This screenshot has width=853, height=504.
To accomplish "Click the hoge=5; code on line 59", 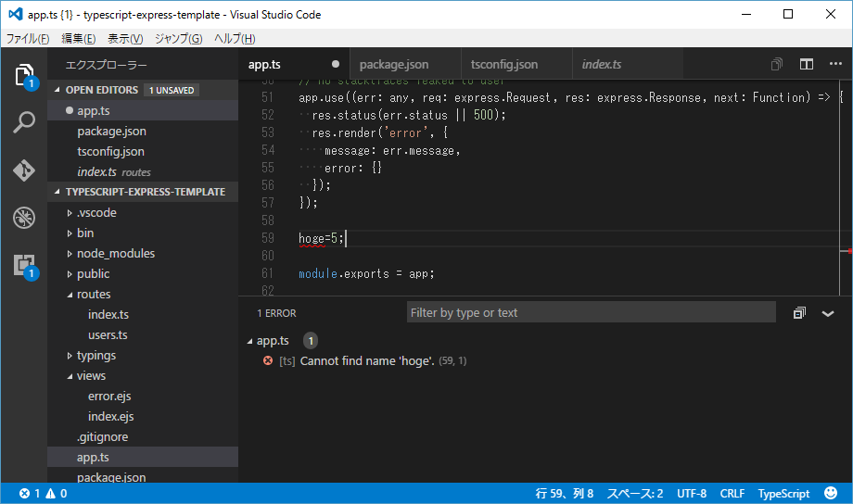I will (321, 238).
